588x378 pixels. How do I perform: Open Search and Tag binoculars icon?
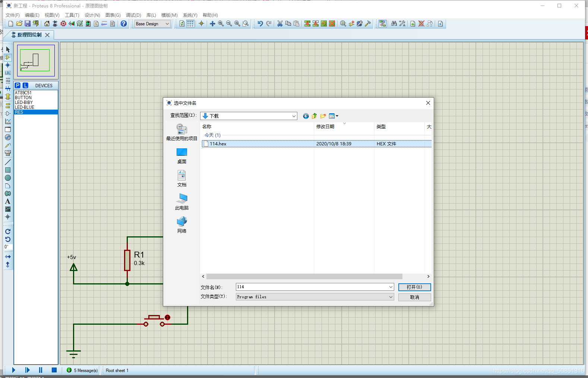point(394,23)
